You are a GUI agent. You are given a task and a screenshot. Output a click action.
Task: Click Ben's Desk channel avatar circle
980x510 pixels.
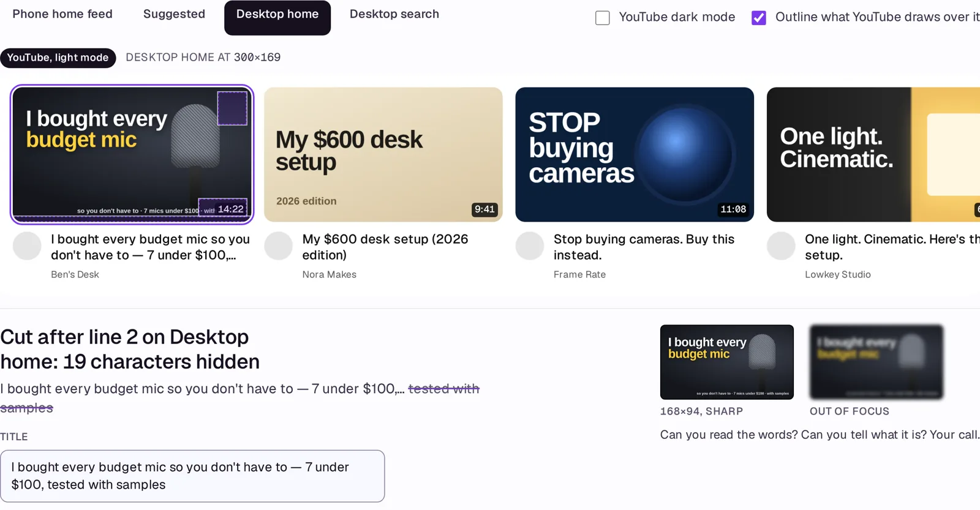coord(27,246)
